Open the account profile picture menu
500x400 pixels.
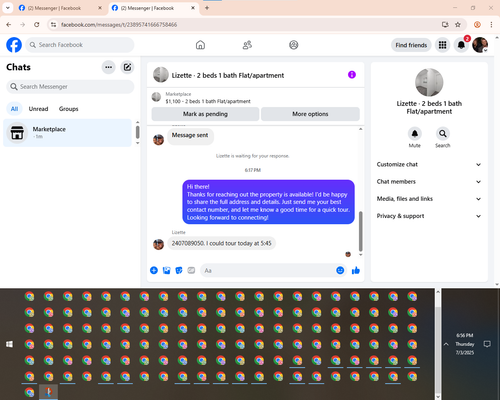pos(480,45)
